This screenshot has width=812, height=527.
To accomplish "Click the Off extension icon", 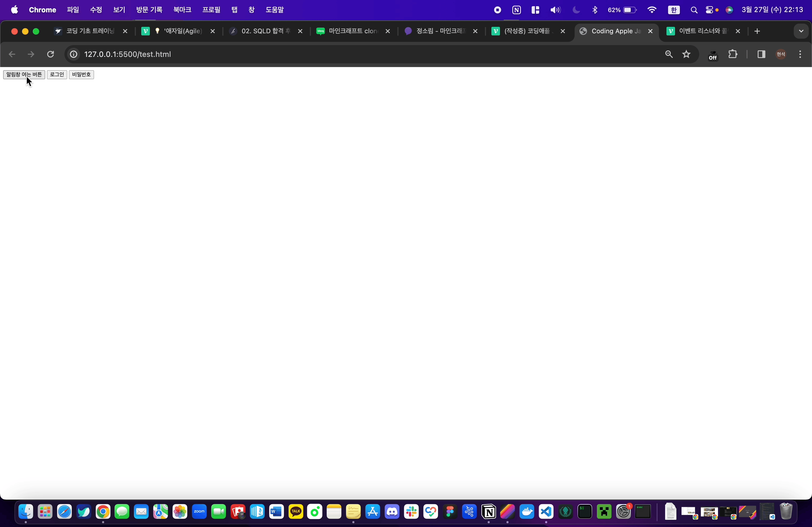I will pos(713,55).
